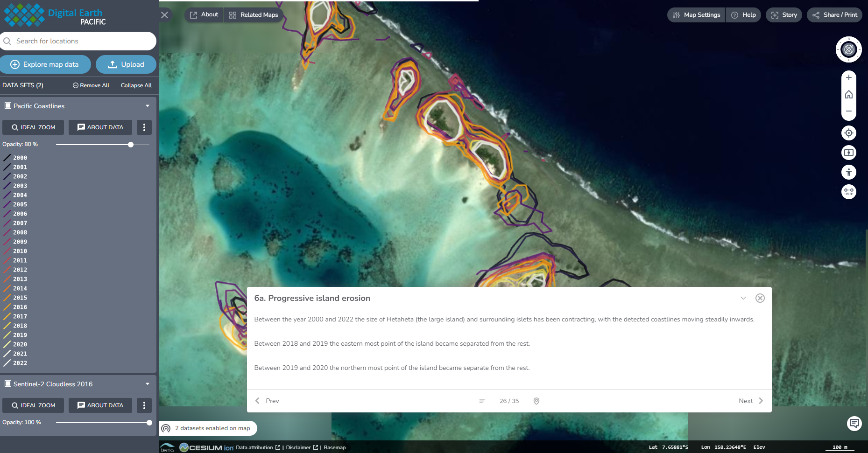Enable pedestrian street view mode
Viewport: 868px width, 453px height.
pyautogui.click(x=848, y=172)
